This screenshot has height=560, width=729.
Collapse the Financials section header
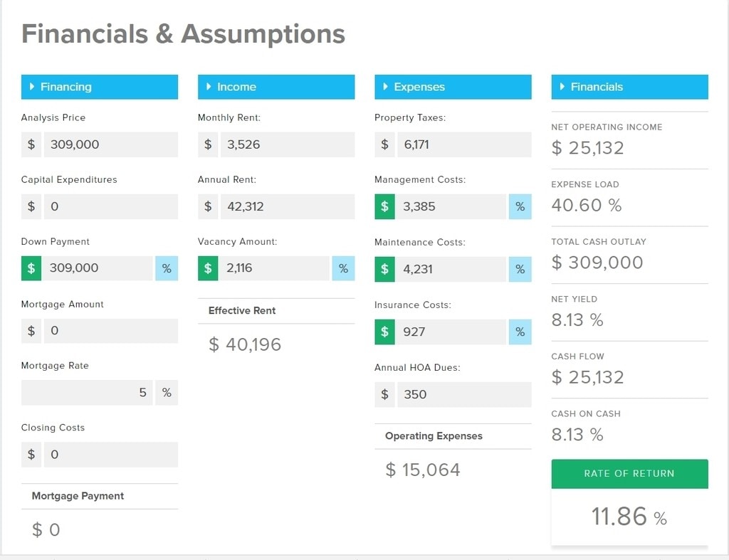pyautogui.click(x=629, y=87)
